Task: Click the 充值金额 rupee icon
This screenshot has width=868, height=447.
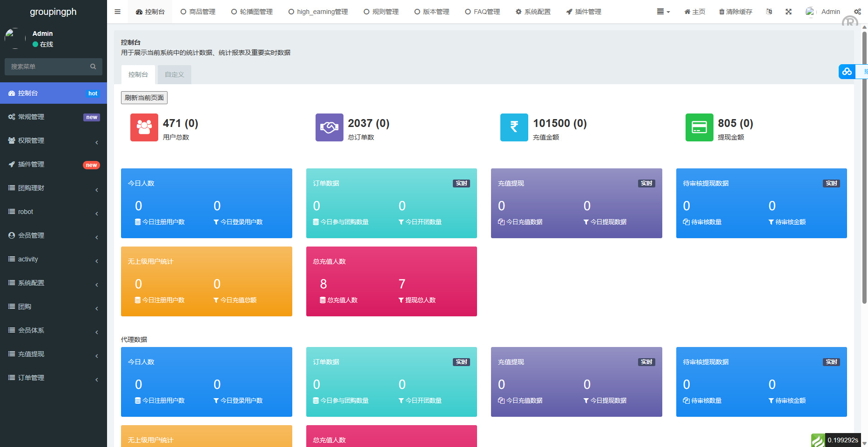Action: point(514,127)
